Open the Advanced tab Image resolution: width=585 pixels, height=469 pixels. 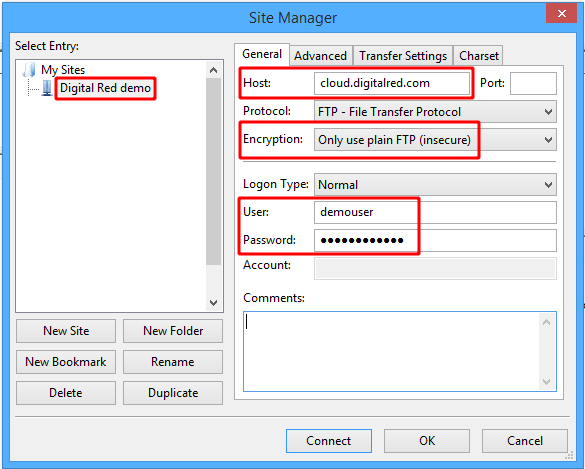[320, 56]
